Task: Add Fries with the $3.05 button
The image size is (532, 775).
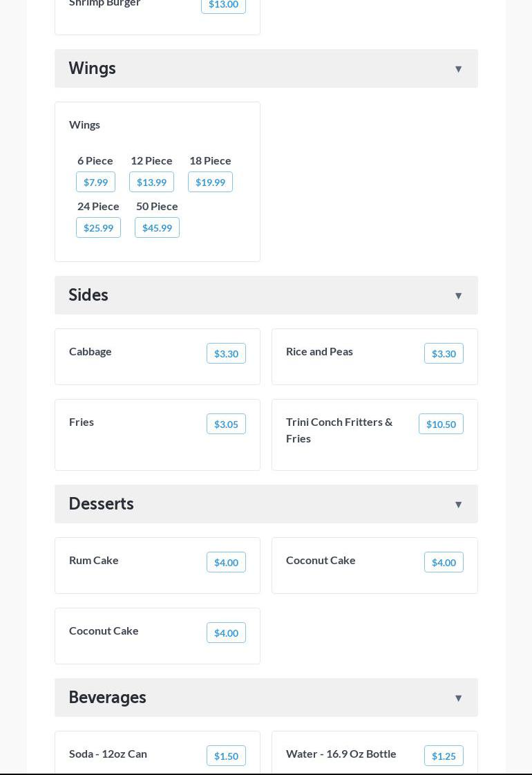Action: pyautogui.click(x=226, y=424)
